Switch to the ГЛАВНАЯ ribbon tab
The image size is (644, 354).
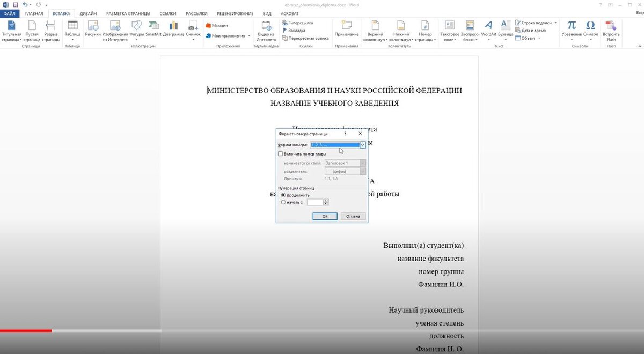click(x=34, y=13)
